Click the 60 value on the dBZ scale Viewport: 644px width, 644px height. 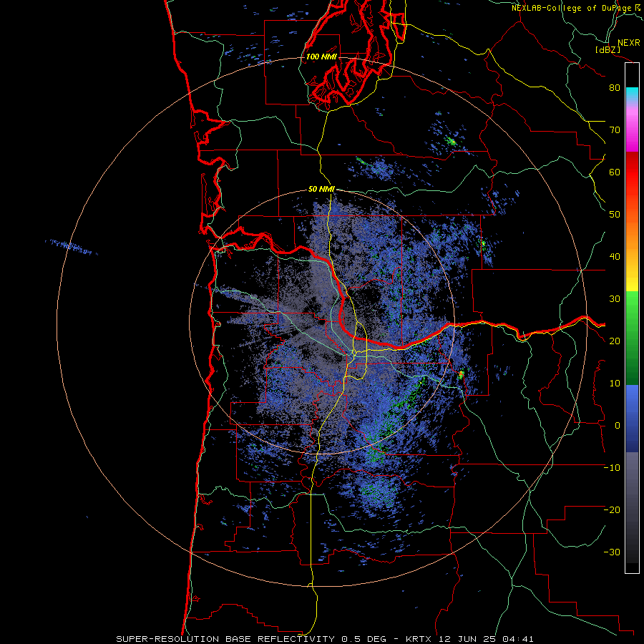615,172
